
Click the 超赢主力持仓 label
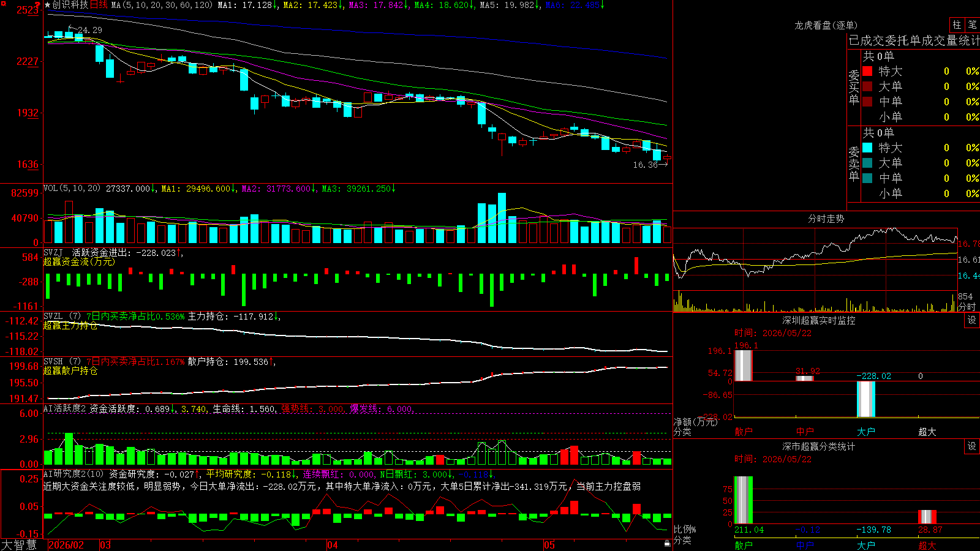pyautogui.click(x=70, y=325)
